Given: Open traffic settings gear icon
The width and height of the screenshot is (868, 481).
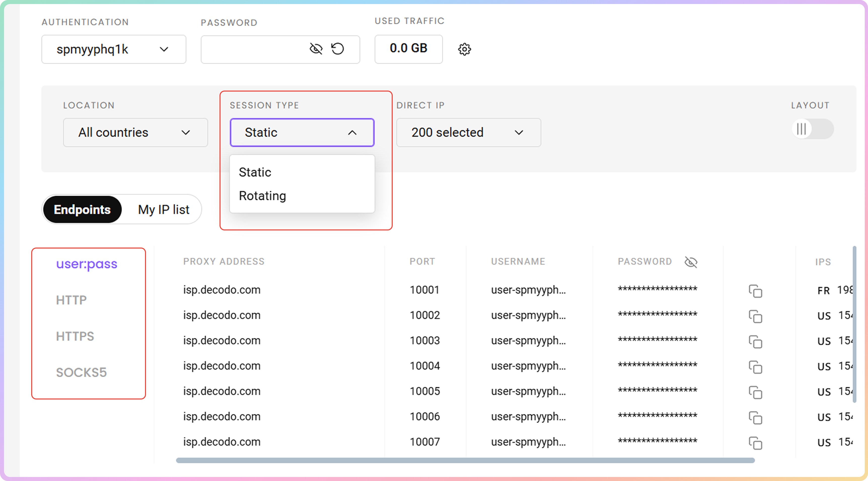Looking at the screenshot, I should pos(464,49).
